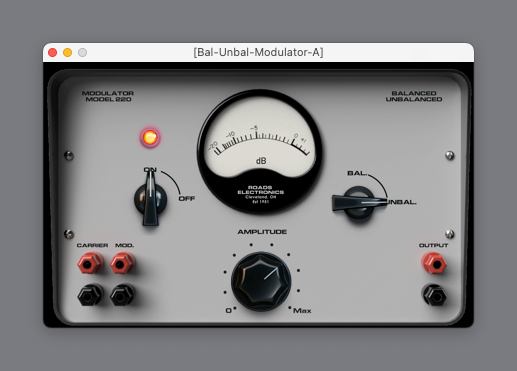The image size is (517, 371).
Task: Click the red Output jack
Action: [x=435, y=263]
